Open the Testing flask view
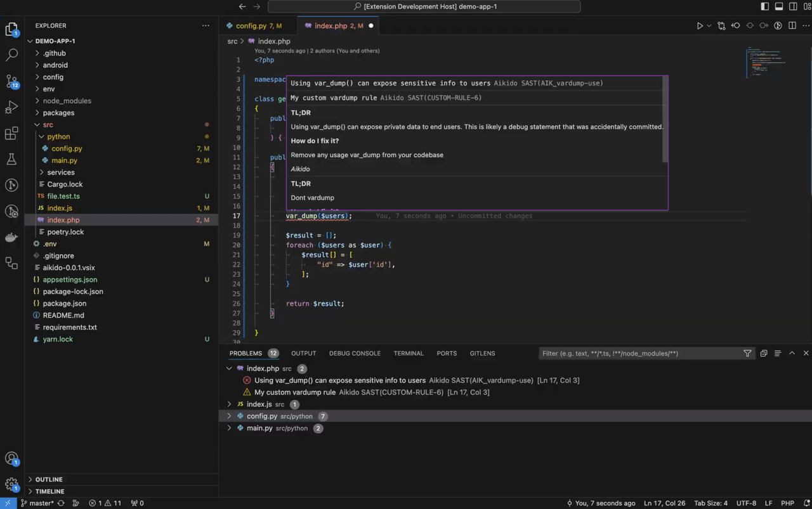Image resolution: width=812 pixels, height=509 pixels. [11, 159]
